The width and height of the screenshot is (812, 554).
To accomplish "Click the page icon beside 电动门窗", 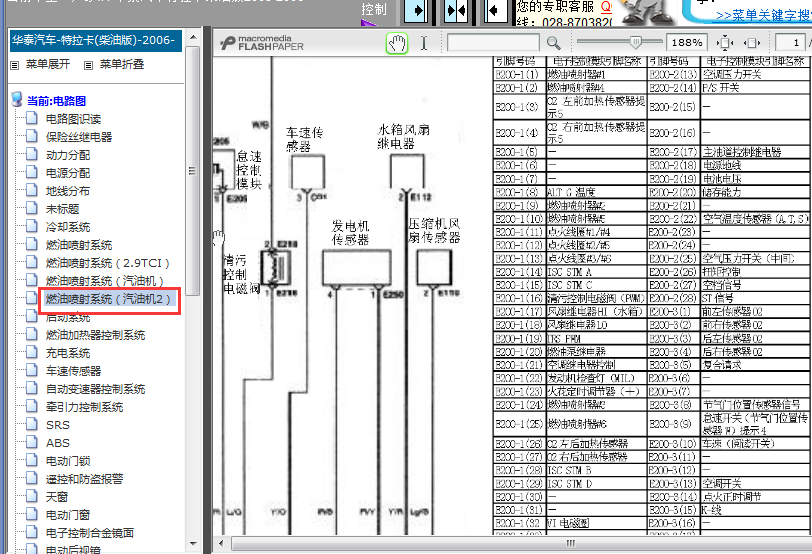I will (x=32, y=514).
